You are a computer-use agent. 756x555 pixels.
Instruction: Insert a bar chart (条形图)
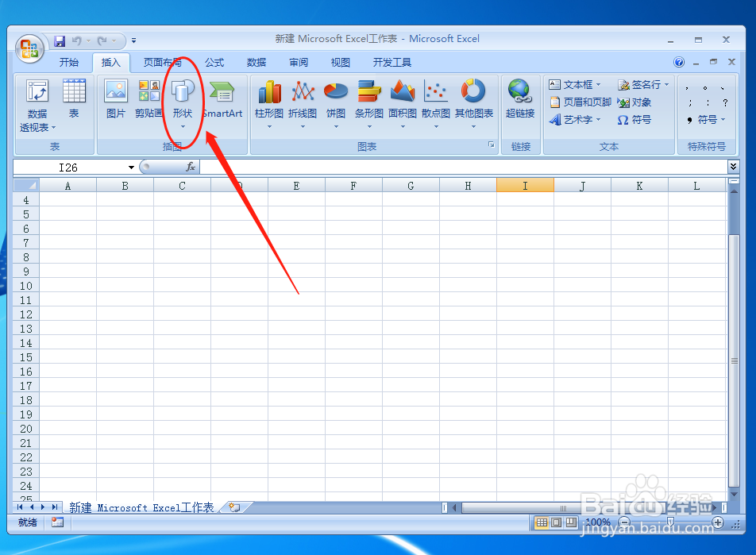click(369, 104)
